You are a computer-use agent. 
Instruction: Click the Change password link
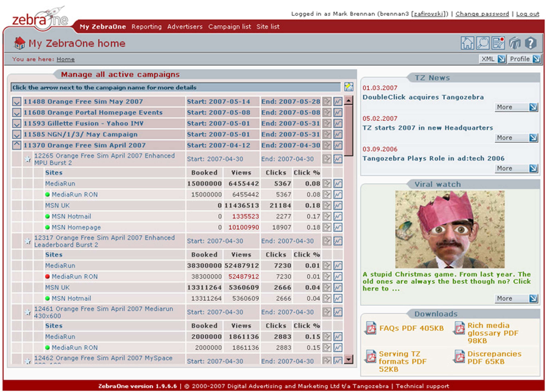coord(482,14)
